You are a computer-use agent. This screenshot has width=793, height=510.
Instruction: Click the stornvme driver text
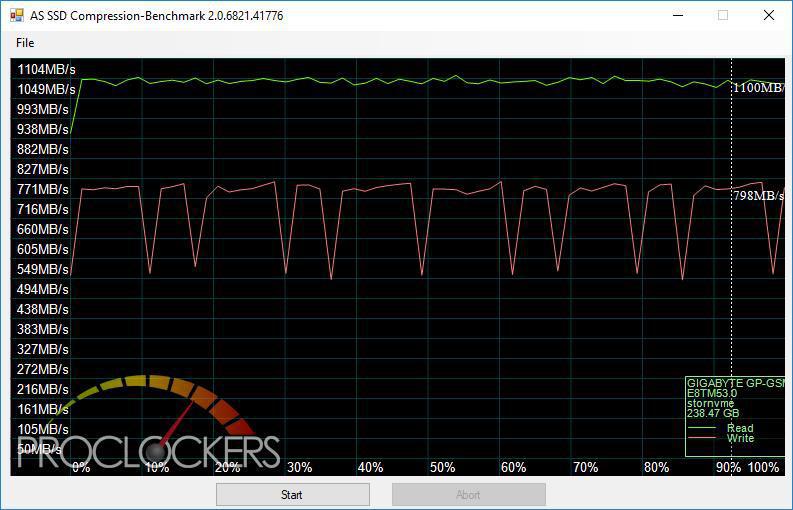pos(711,403)
